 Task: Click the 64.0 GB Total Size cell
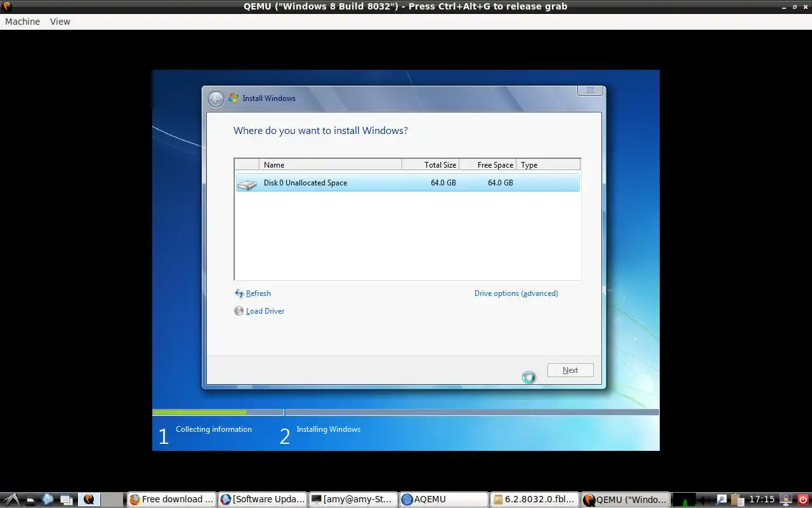(443, 183)
